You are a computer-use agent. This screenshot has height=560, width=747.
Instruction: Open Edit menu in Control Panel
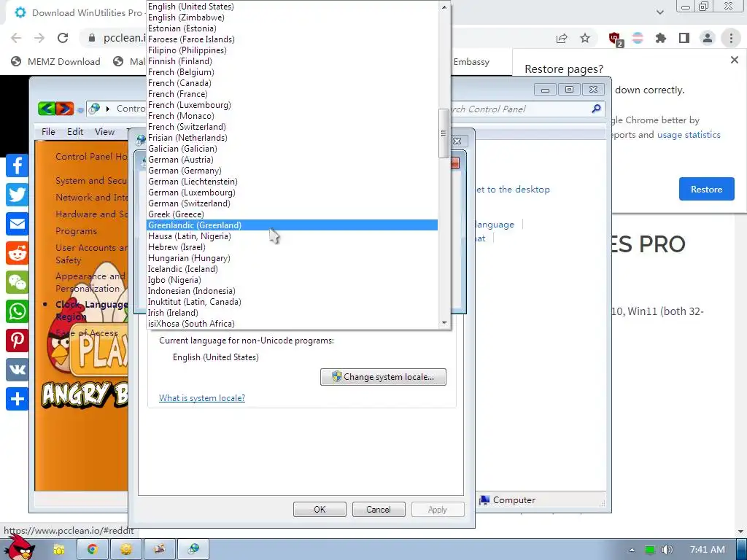(75, 132)
